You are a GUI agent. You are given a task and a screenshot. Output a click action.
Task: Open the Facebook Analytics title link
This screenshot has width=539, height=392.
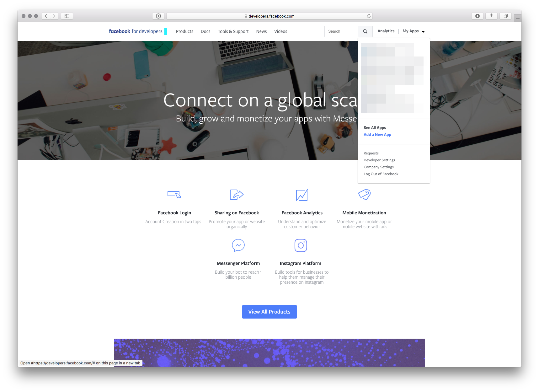(302, 213)
